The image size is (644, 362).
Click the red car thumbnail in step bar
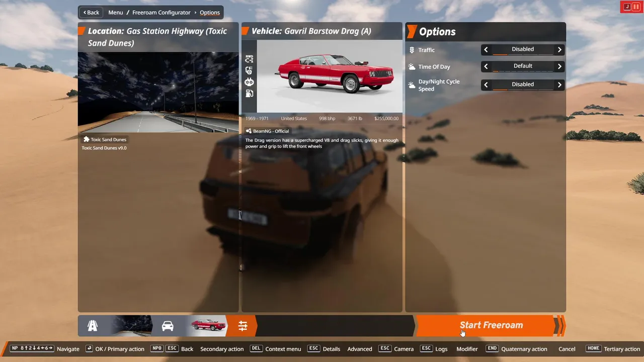[x=209, y=326]
